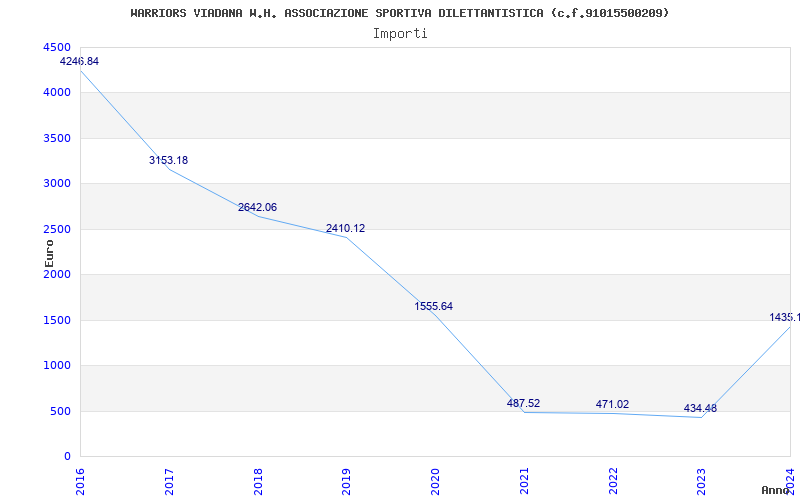The height and width of the screenshot is (500, 800).
Task: Select the 2410.12 data label
Action: click(345, 228)
